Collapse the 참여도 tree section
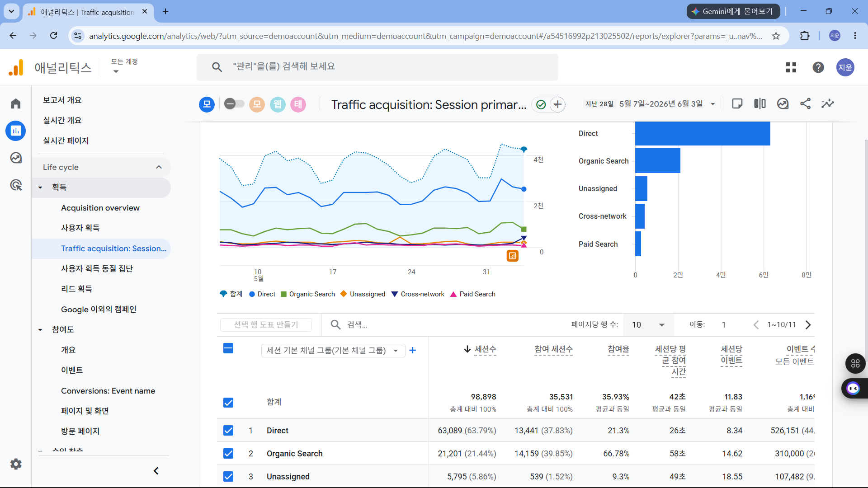The height and width of the screenshot is (488, 868). [x=40, y=330]
